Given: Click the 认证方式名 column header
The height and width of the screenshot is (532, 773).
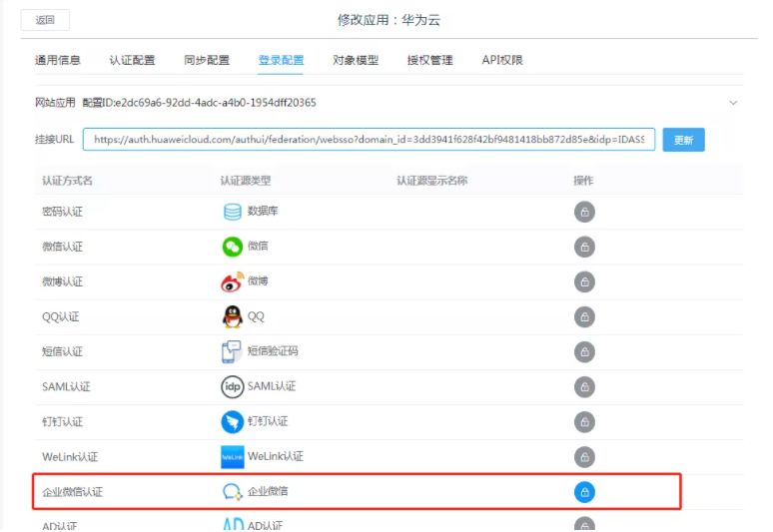Looking at the screenshot, I should coord(68,181).
